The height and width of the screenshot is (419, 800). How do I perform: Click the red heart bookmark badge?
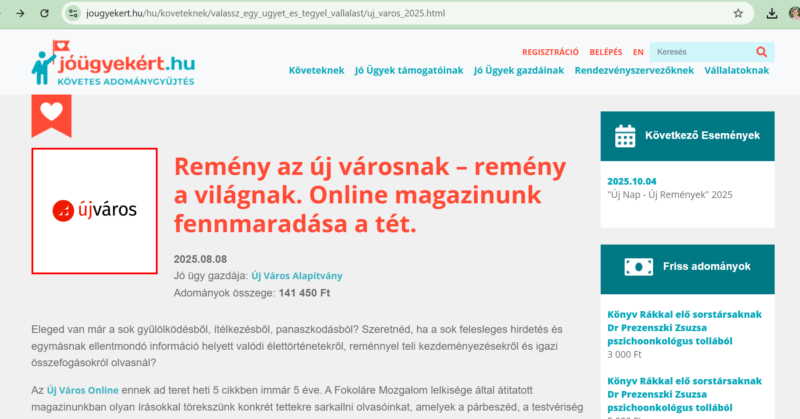point(52,116)
